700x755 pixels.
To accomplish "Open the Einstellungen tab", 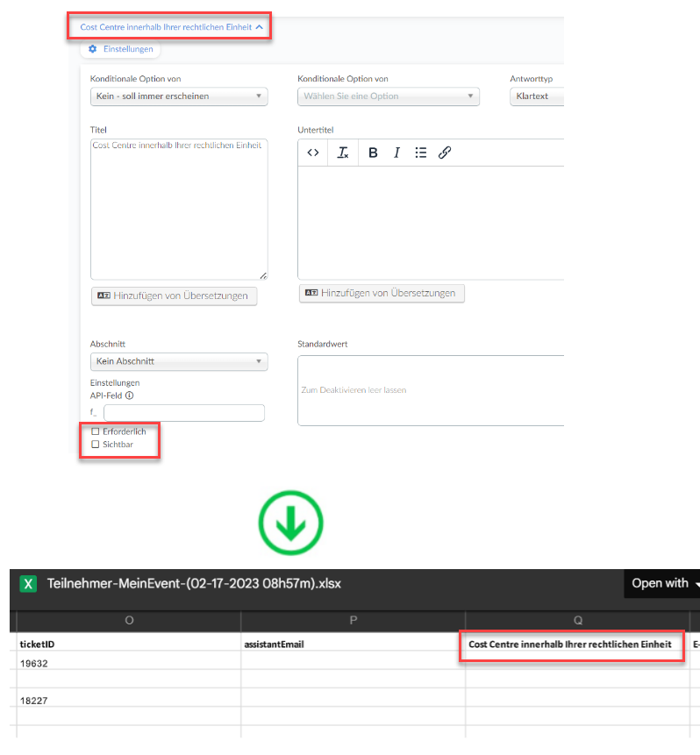I will tap(120, 49).
